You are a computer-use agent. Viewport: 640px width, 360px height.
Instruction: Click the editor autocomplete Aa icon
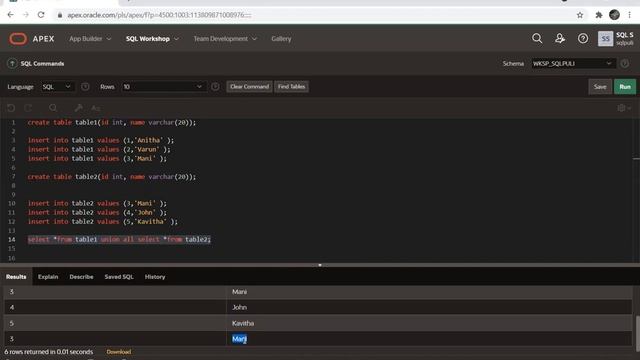pos(96,108)
